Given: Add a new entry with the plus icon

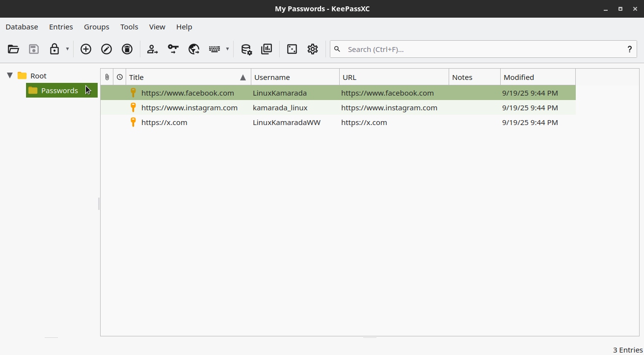Looking at the screenshot, I should tap(86, 49).
